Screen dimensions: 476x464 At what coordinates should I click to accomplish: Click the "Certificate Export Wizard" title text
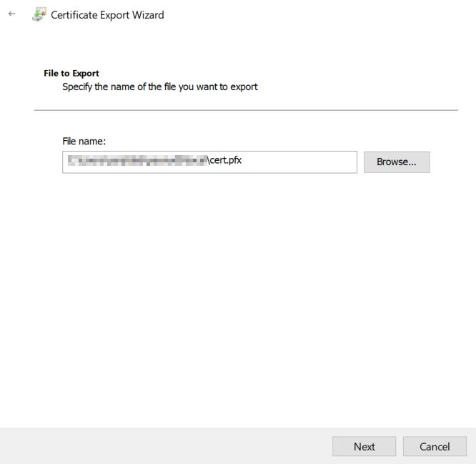[107, 15]
